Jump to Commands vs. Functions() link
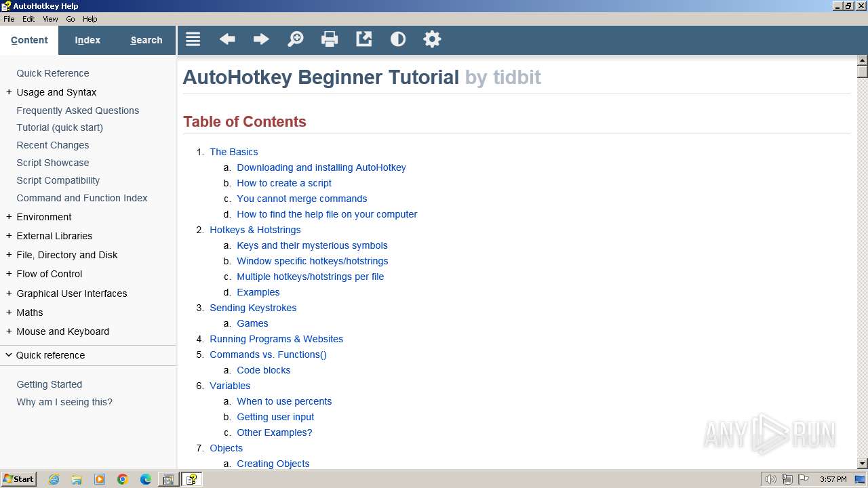This screenshot has width=868, height=488. (268, 354)
